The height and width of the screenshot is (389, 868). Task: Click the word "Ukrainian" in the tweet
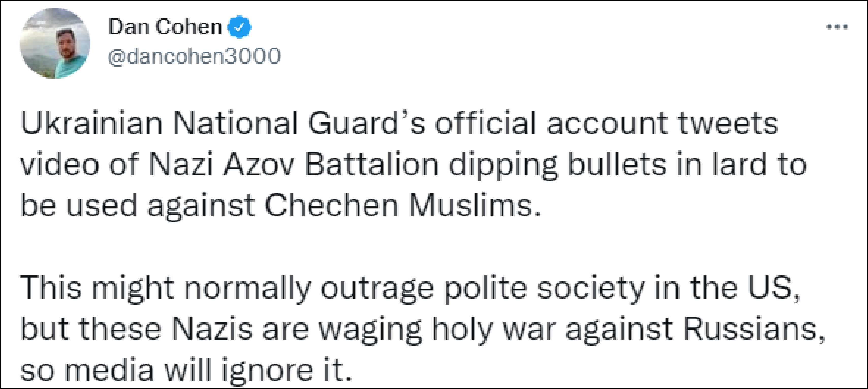tap(91, 123)
